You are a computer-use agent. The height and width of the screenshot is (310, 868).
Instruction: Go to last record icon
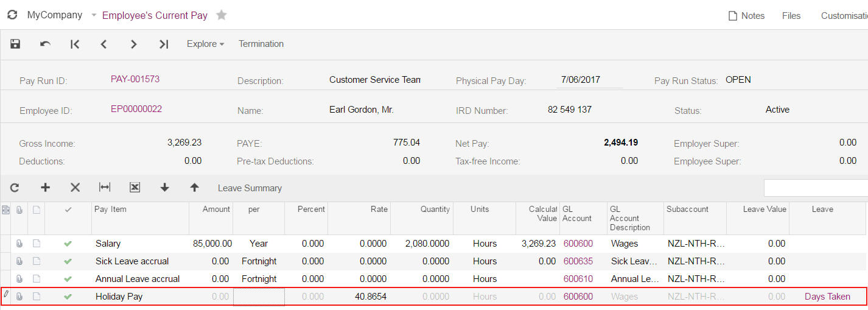coord(163,44)
